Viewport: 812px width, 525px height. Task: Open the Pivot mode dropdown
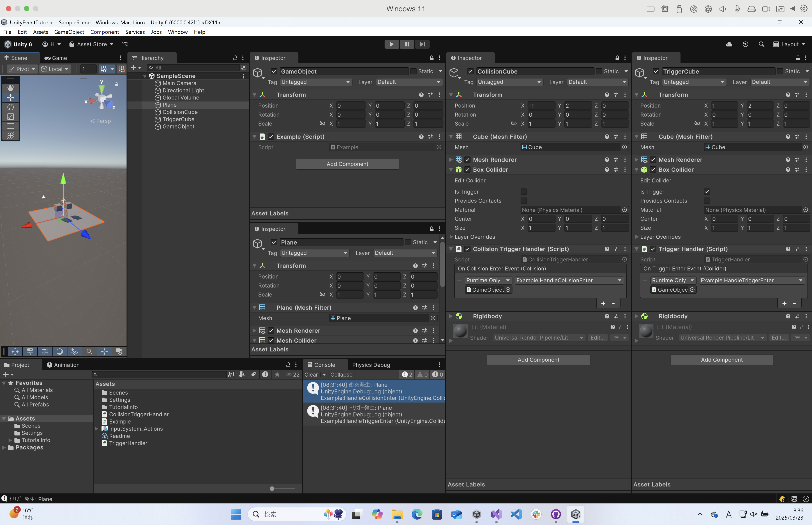[x=21, y=69]
